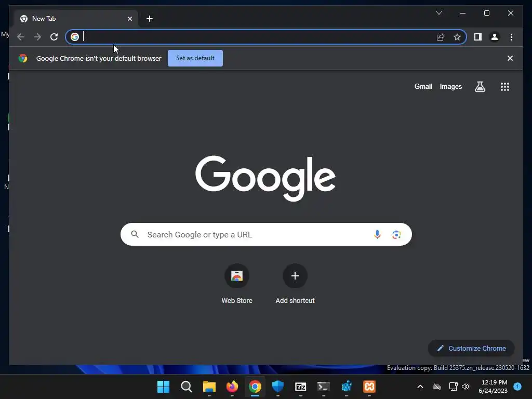Screen dimensions: 532x399
Task: Open the Images link
Action: [450, 87]
